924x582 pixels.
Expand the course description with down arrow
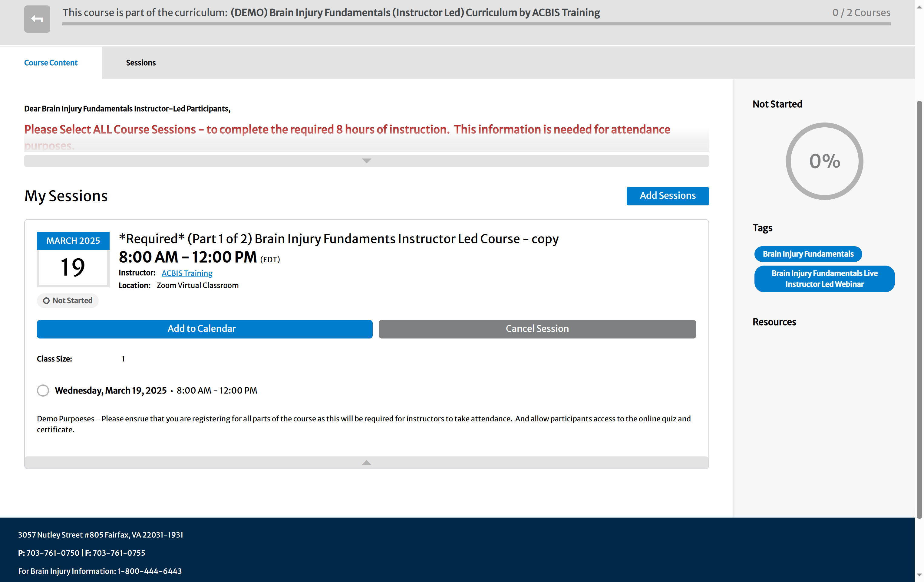coord(366,161)
